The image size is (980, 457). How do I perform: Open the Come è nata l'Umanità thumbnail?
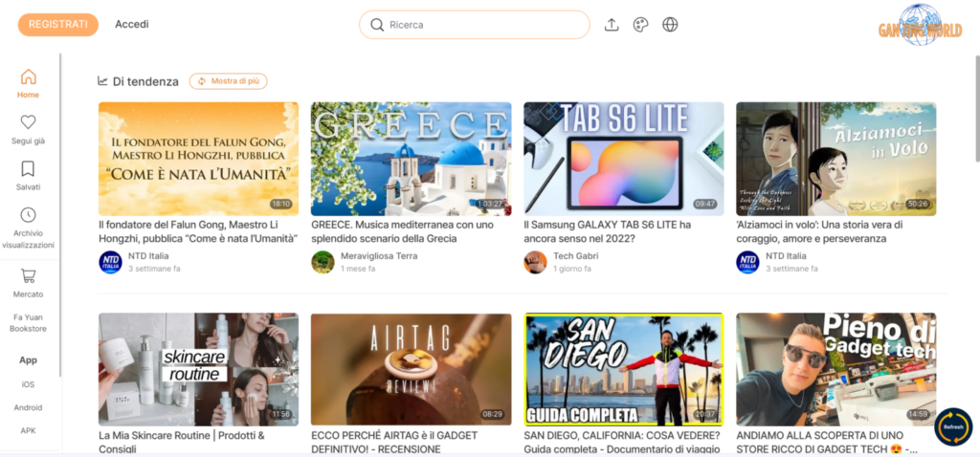point(199,159)
